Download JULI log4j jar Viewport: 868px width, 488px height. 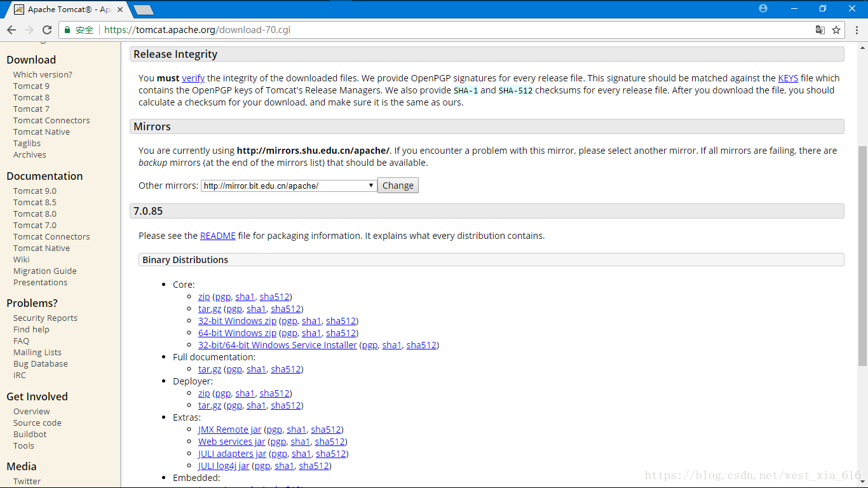pyautogui.click(x=224, y=466)
